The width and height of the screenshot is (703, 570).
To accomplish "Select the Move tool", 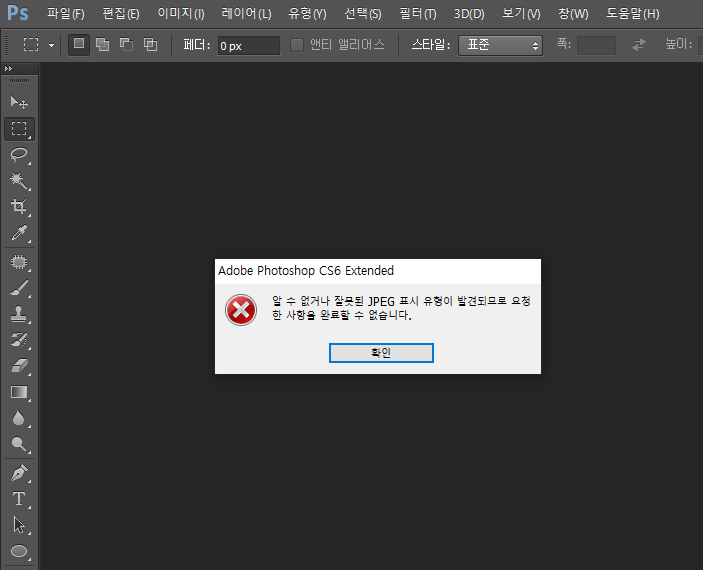I will (19, 103).
